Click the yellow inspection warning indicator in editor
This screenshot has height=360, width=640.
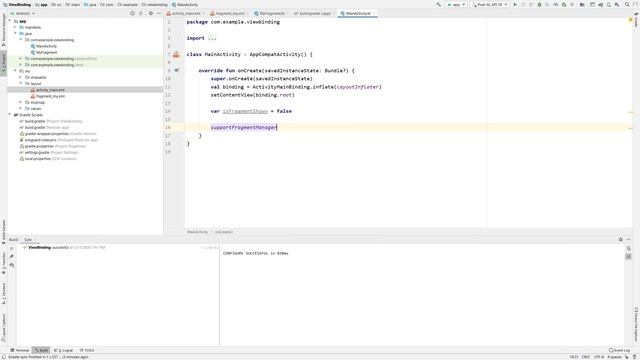coord(631,20)
